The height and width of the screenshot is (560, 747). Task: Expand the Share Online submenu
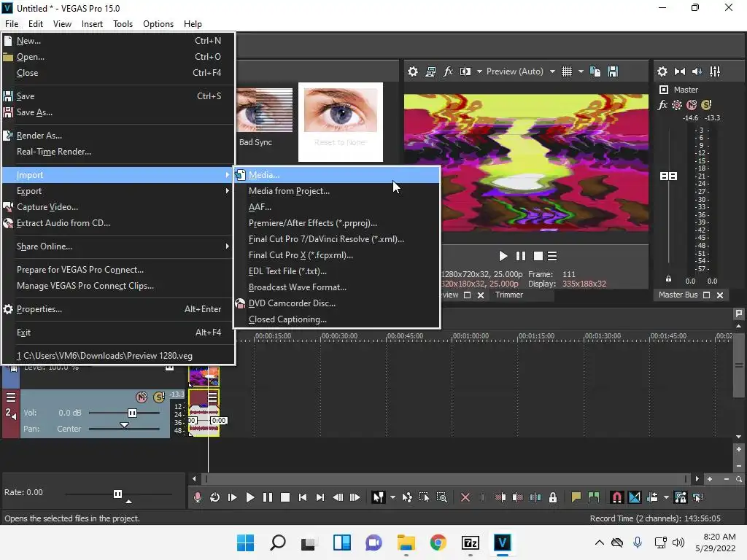point(228,246)
